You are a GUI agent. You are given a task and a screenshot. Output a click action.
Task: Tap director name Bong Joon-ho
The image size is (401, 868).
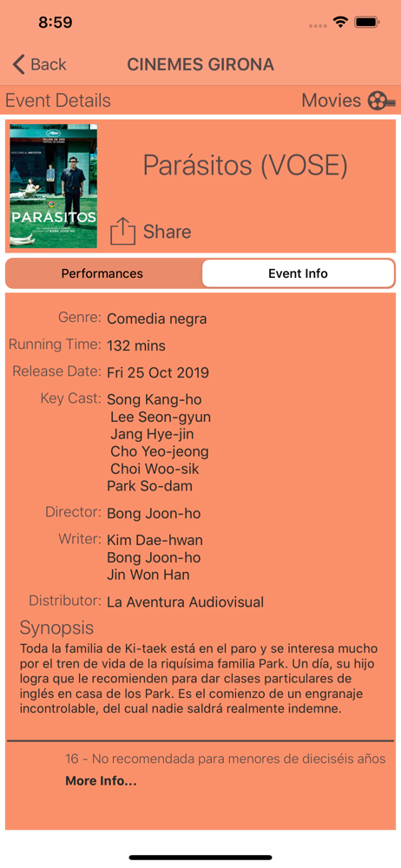coord(154,514)
